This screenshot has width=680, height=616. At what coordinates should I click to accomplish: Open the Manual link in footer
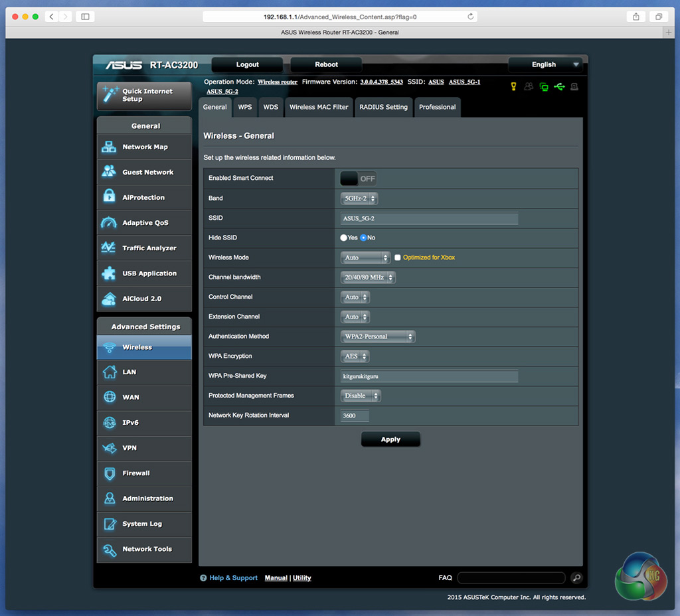pyautogui.click(x=276, y=578)
